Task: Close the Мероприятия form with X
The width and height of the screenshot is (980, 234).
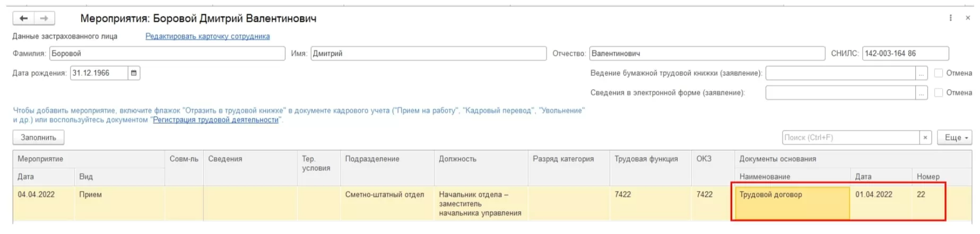Action: pos(968,18)
